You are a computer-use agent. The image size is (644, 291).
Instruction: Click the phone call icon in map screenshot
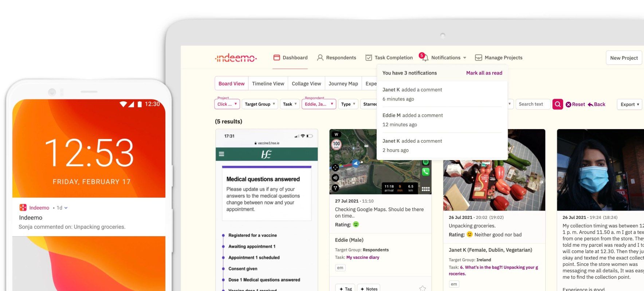(425, 172)
